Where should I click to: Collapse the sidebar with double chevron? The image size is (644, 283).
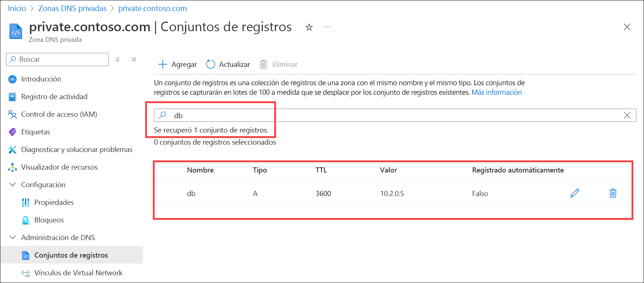point(134,59)
